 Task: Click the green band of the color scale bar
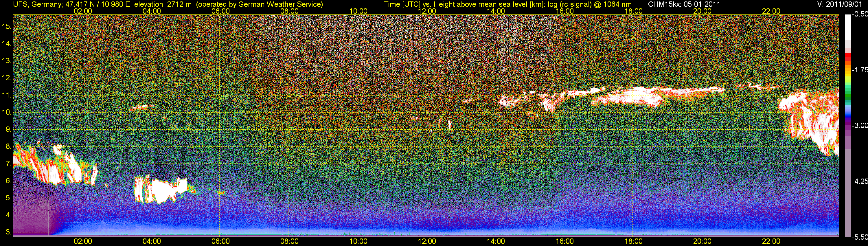pos(847,95)
